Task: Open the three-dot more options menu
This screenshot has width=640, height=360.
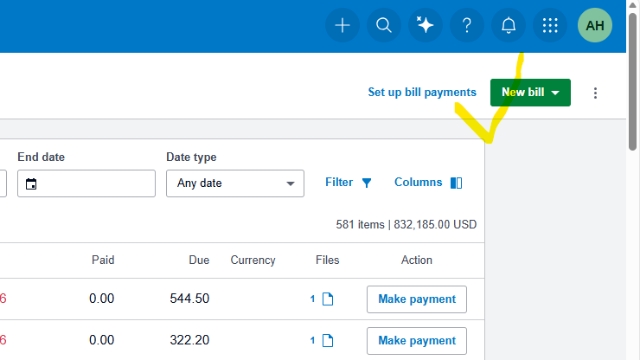Action: [x=595, y=93]
